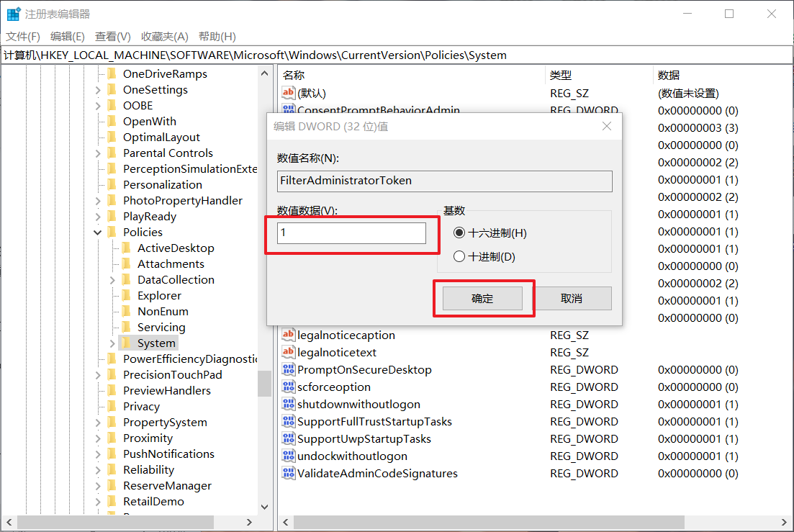Click the PromptOnSecureDesktop DWORD icon
This screenshot has width=794, height=532.
[x=288, y=369]
